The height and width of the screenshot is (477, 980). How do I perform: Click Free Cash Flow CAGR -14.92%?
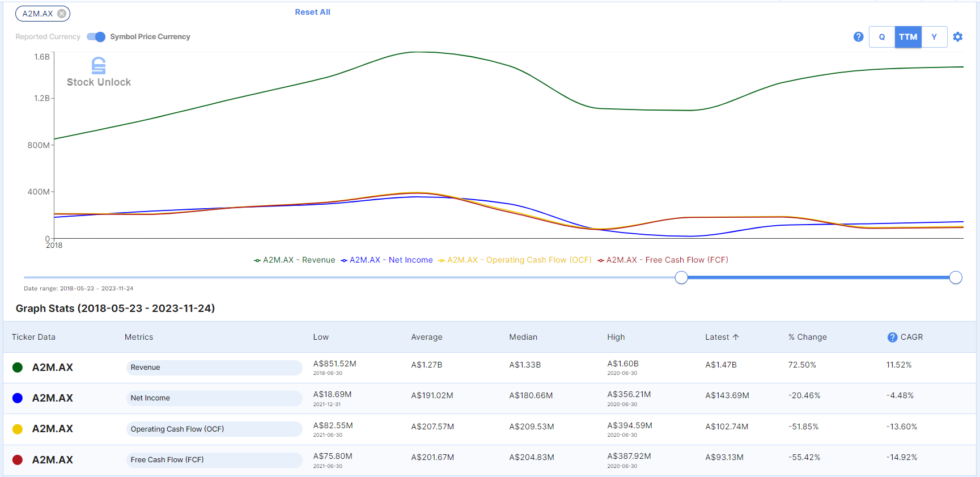pos(902,457)
